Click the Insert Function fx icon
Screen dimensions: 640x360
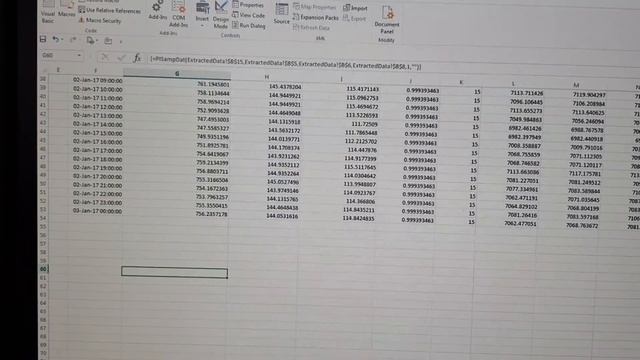[x=137, y=58]
